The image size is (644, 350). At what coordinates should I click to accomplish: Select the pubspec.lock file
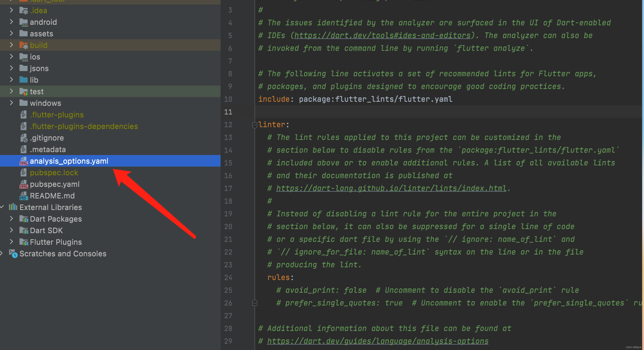[54, 173]
